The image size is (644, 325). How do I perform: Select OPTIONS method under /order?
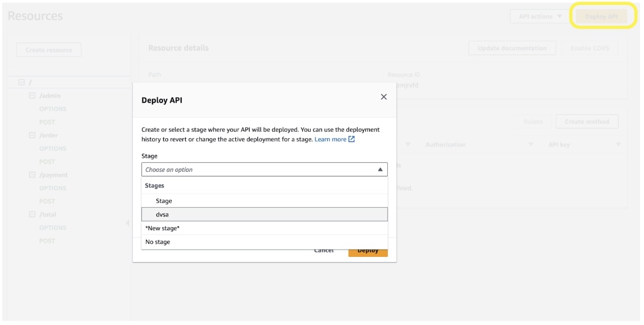tap(53, 148)
